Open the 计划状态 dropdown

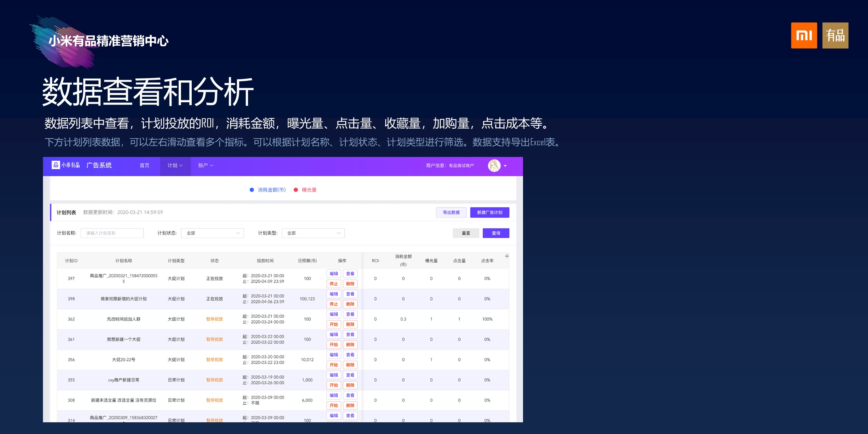tap(212, 233)
